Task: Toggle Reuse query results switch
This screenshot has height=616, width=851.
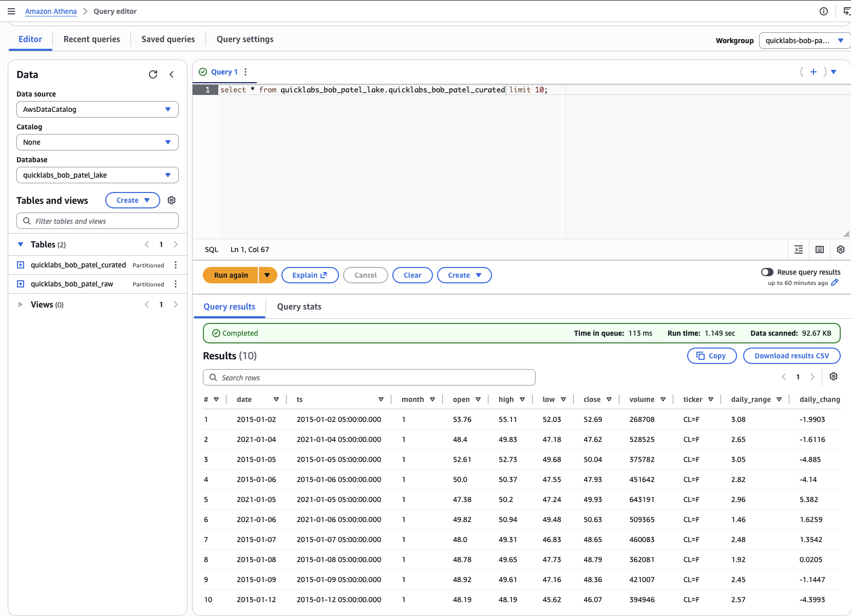Action: click(767, 272)
